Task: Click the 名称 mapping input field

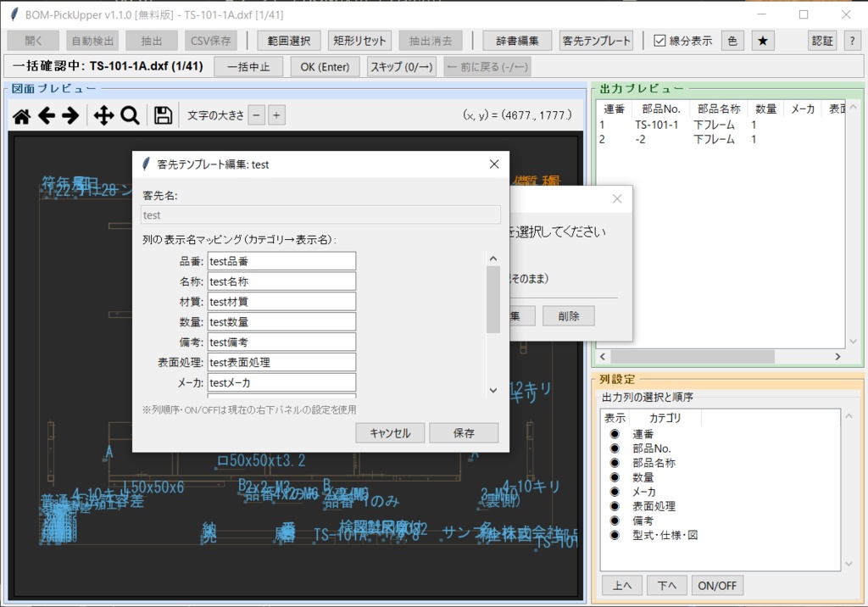Action: [281, 281]
